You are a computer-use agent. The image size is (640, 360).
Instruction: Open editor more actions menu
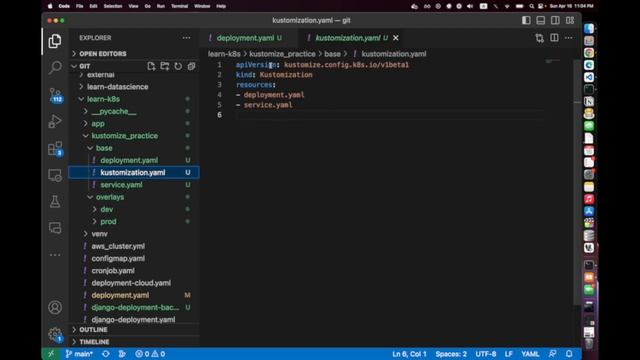click(x=569, y=38)
